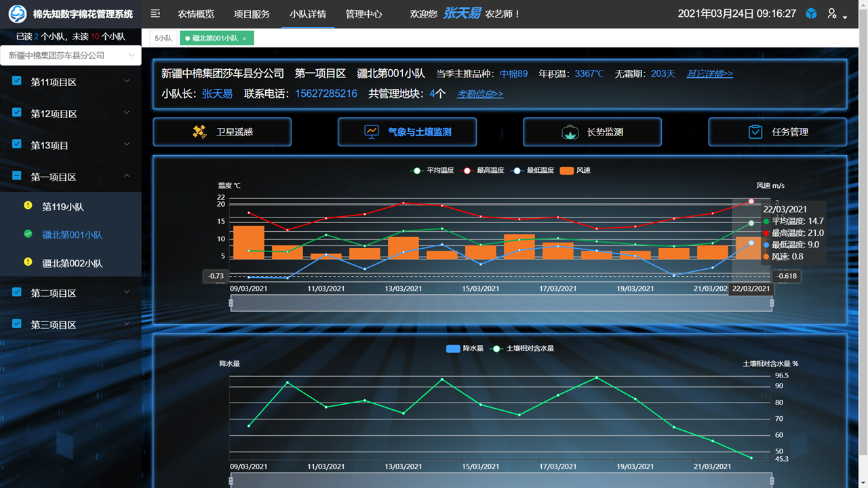The image size is (868, 488).
Task: Click the blue 3D cube icon
Action: click(x=811, y=14)
